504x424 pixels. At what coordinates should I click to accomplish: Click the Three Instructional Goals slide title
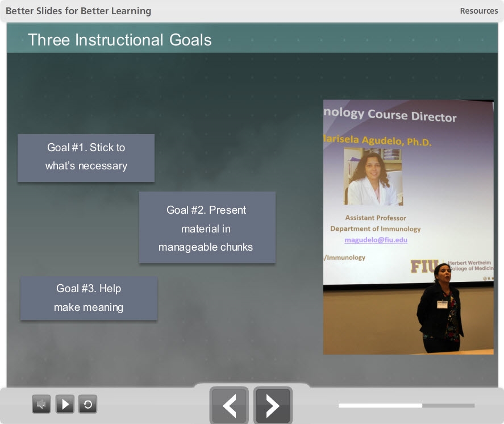[x=119, y=40]
